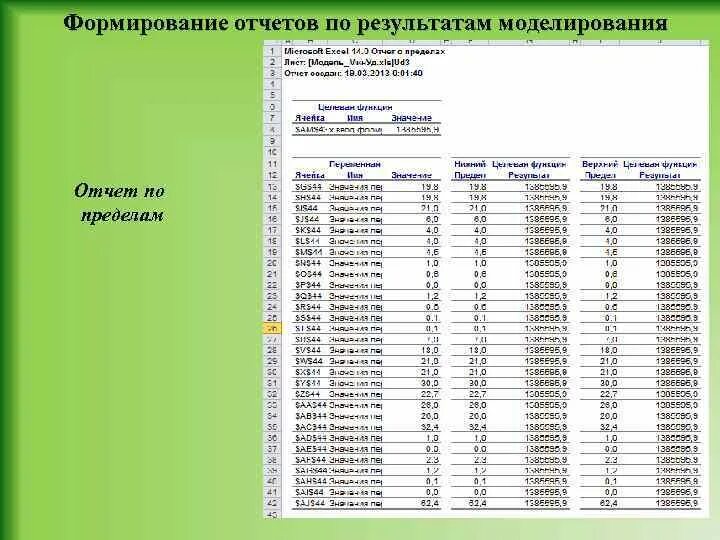Click the Значение cell '6,0' in row 16
720x540 pixels.
[432, 219]
